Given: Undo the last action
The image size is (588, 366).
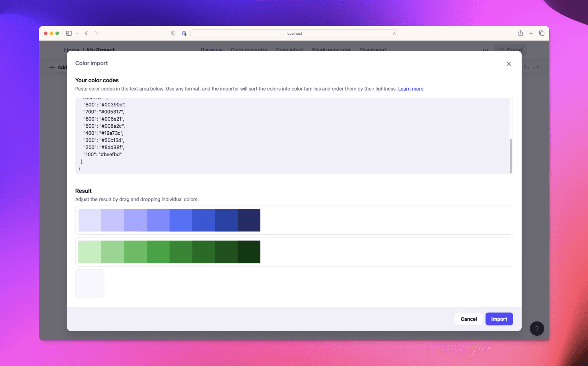Looking at the screenshot, I should pos(526,67).
